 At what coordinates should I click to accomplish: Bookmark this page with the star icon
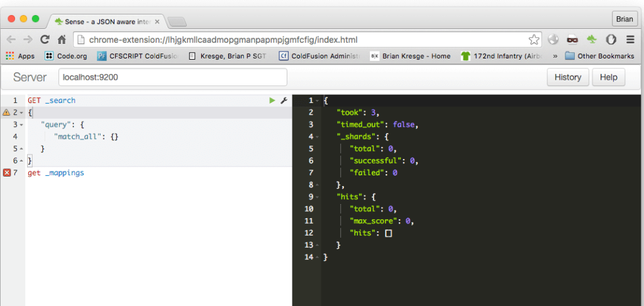tap(534, 40)
